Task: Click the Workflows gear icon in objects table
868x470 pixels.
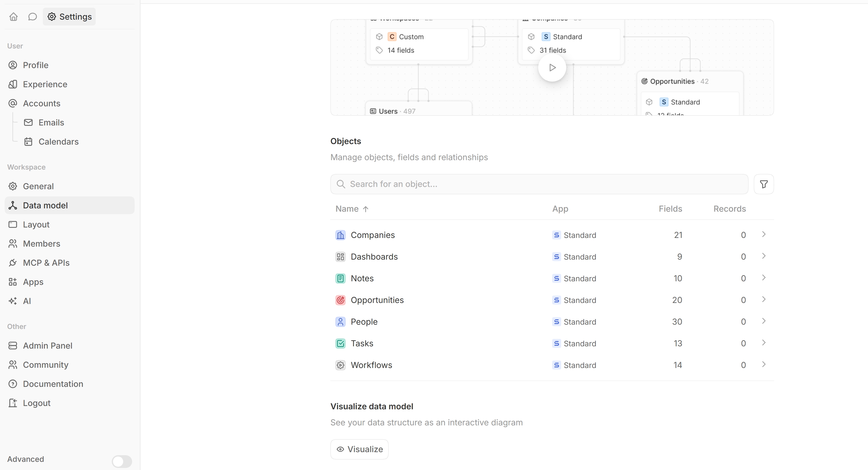Action: point(340,365)
